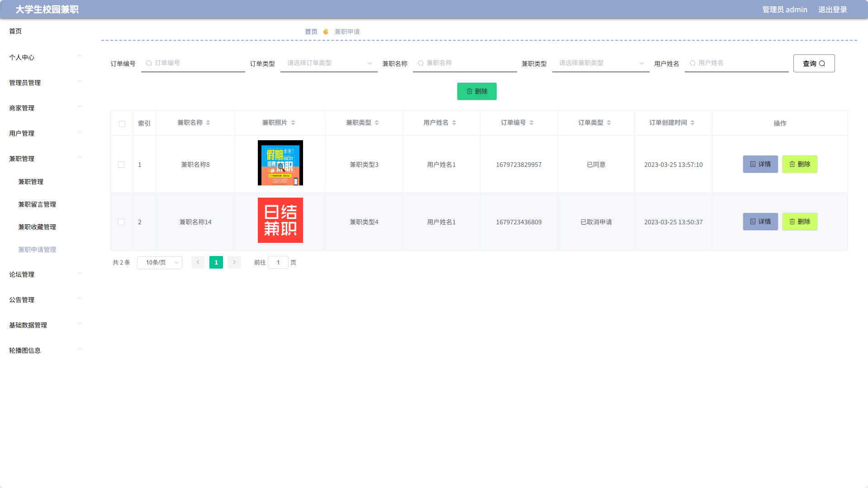The height and width of the screenshot is (488, 868).
Task: Click the red 日结兼职 job photo thumbnail
Action: 280,220
